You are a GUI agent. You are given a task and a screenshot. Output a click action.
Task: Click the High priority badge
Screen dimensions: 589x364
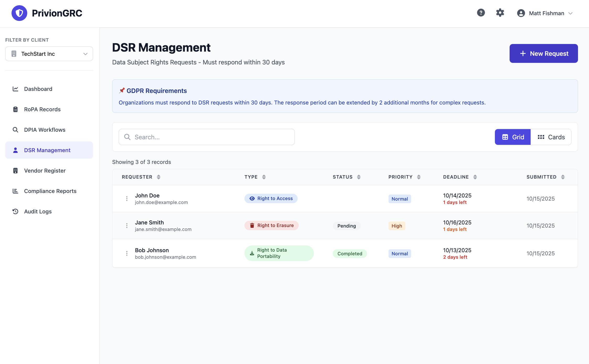click(397, 226)
